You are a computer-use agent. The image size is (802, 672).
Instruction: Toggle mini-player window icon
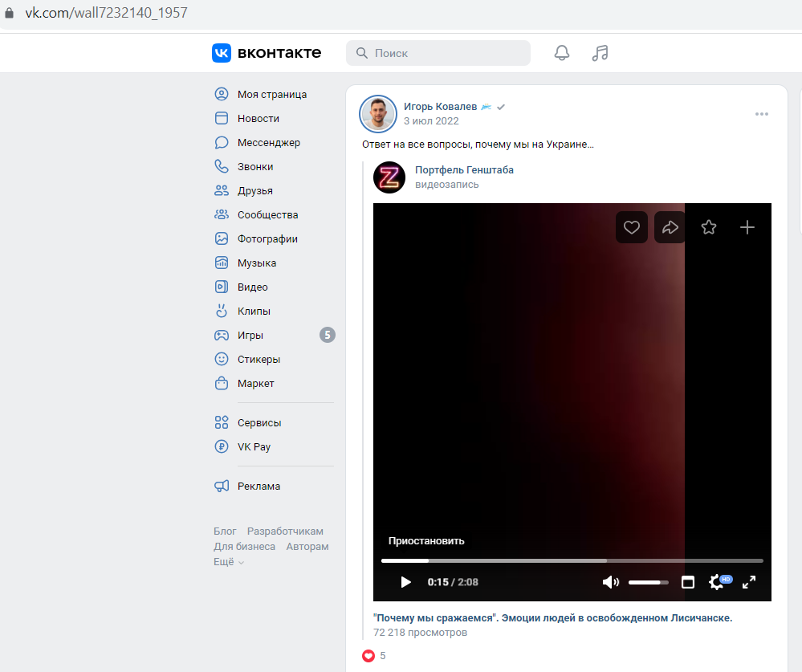point(688,582)
